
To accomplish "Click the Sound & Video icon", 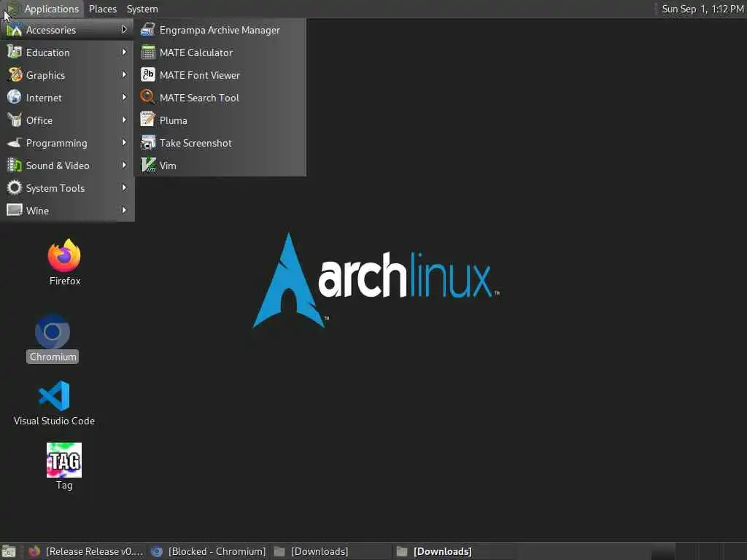I will [15, 166].
